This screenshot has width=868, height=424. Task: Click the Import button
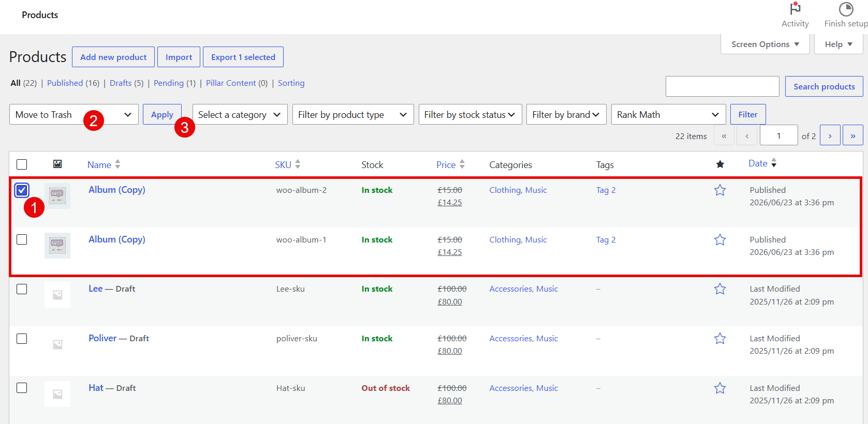pos(179,57)
